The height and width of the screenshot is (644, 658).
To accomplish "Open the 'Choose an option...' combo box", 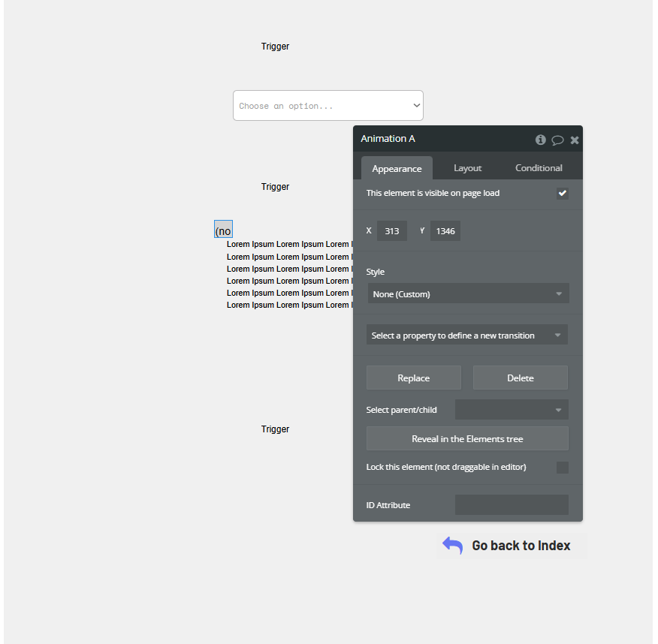I will coord(328,105).
